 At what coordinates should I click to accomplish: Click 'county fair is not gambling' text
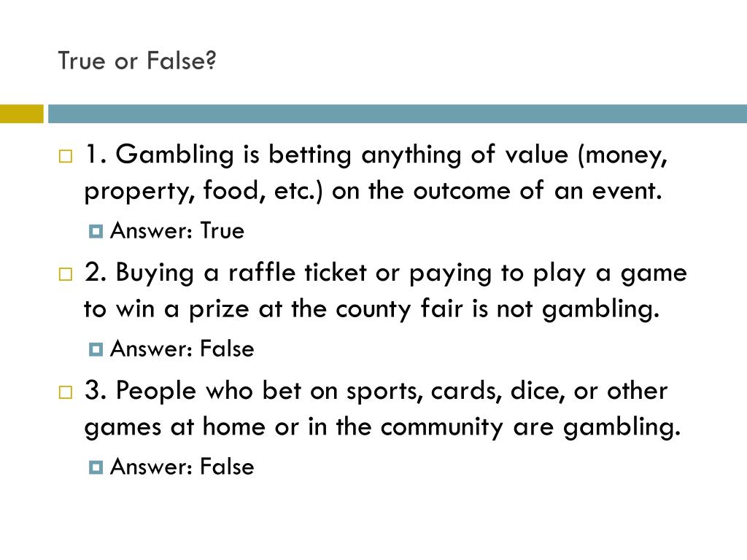(x=498, y=309)
